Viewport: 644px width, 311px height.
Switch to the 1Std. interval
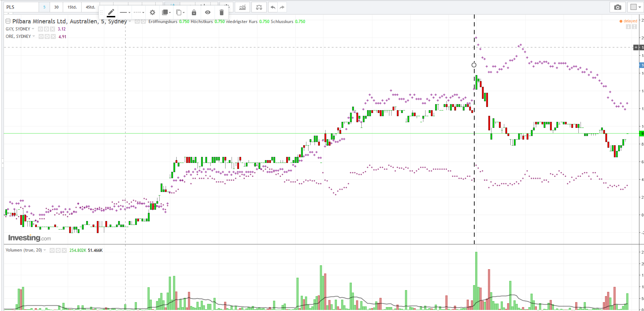[72, 7]
